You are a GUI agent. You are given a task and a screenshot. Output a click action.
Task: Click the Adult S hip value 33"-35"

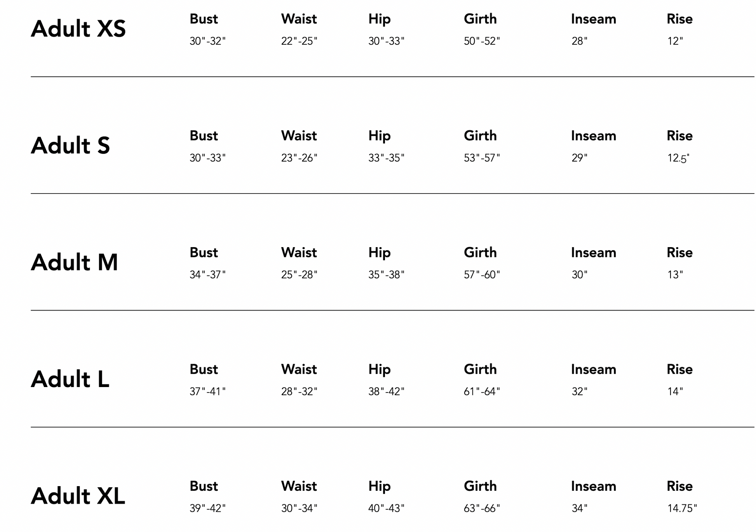(386, 158)
